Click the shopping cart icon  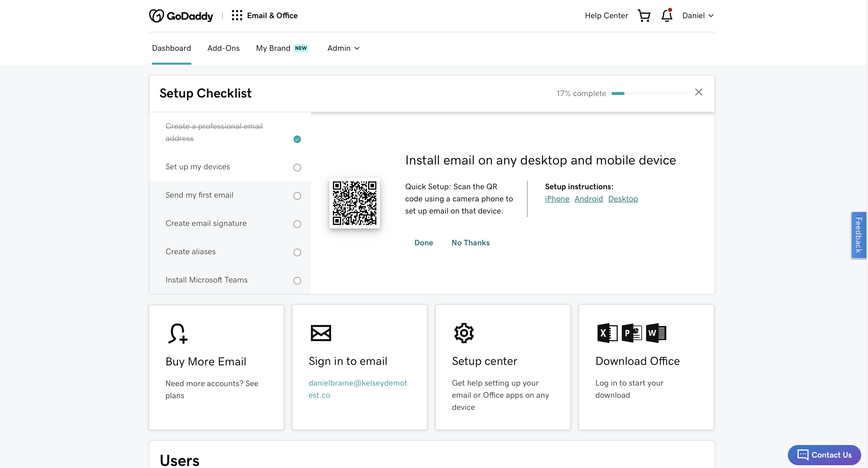644,16
